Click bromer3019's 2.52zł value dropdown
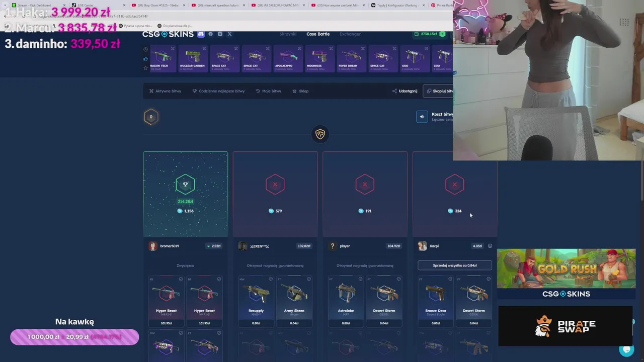 [x=214, y=246]
